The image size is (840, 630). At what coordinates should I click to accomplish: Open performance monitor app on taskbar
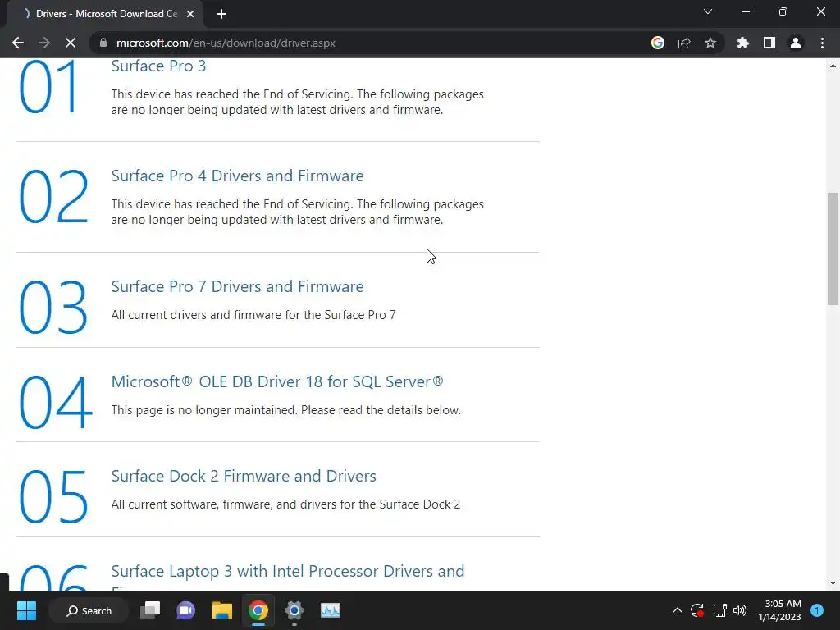click(330, 610)
